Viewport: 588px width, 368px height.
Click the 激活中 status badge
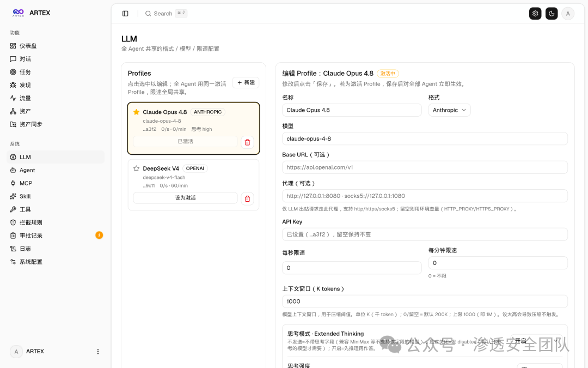coord(388,74)
